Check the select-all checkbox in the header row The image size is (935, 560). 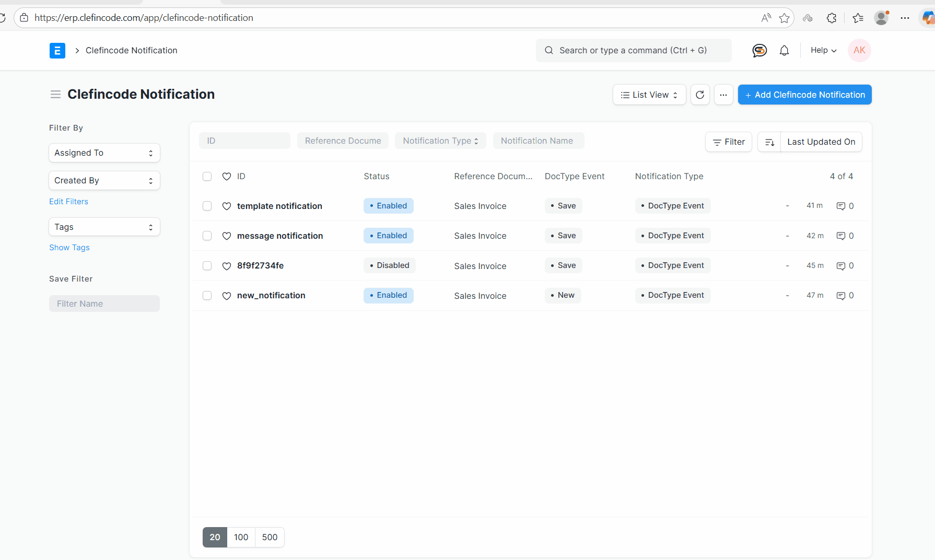coord(207,176)
